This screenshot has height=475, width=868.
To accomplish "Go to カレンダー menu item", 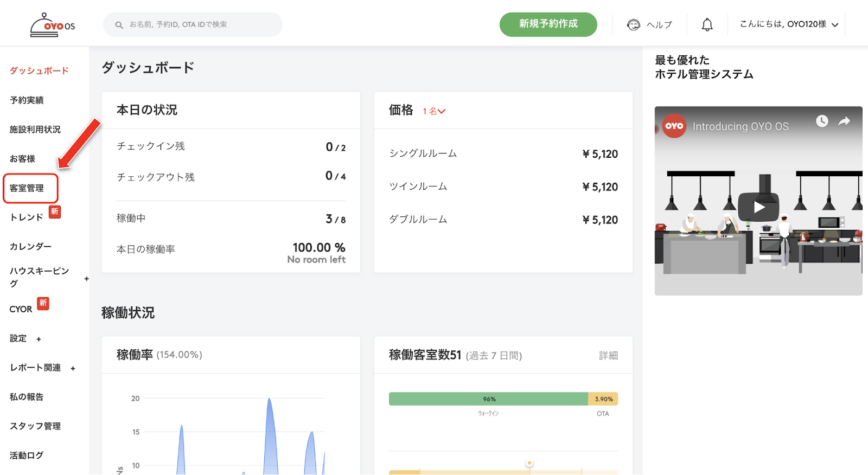I will 31,247.
